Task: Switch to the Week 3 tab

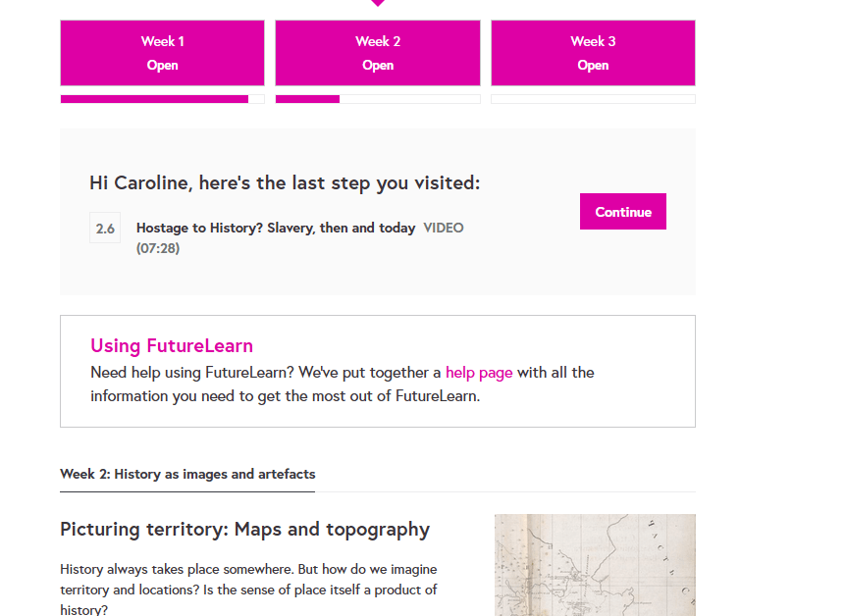Action: (x=593, y=53)
